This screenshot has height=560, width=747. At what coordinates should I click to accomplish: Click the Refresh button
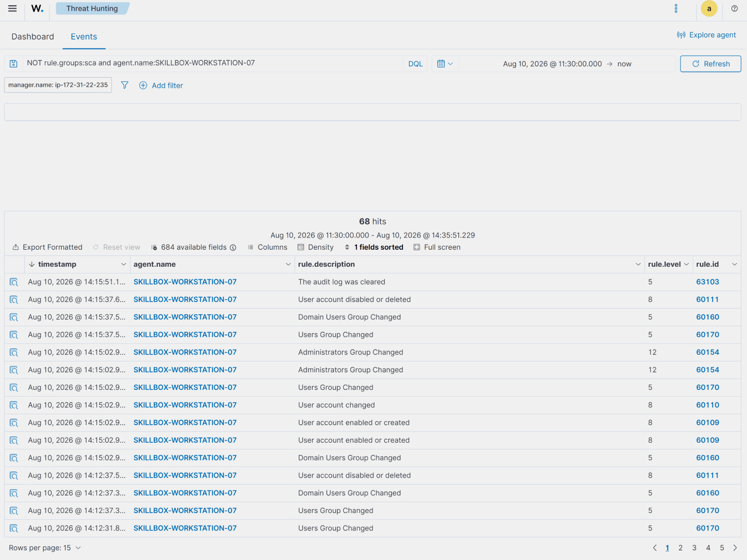click(x=710, y=64)
